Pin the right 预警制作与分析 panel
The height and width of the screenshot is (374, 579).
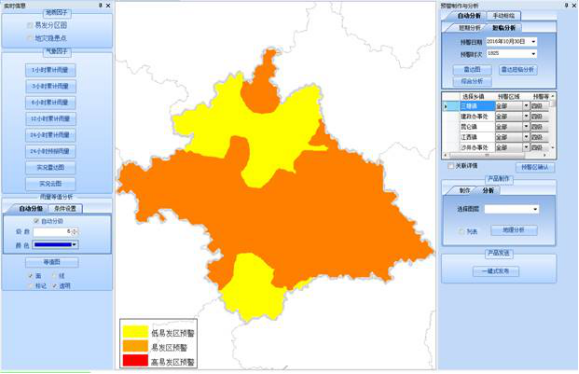tap(566, 6)
